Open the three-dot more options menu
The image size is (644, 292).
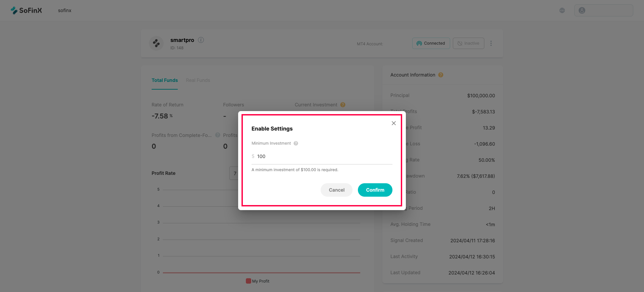coord(491,43)
